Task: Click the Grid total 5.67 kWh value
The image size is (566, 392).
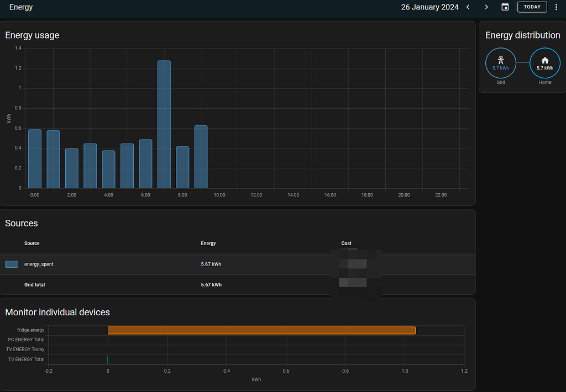Action: (x=211, y=285)
